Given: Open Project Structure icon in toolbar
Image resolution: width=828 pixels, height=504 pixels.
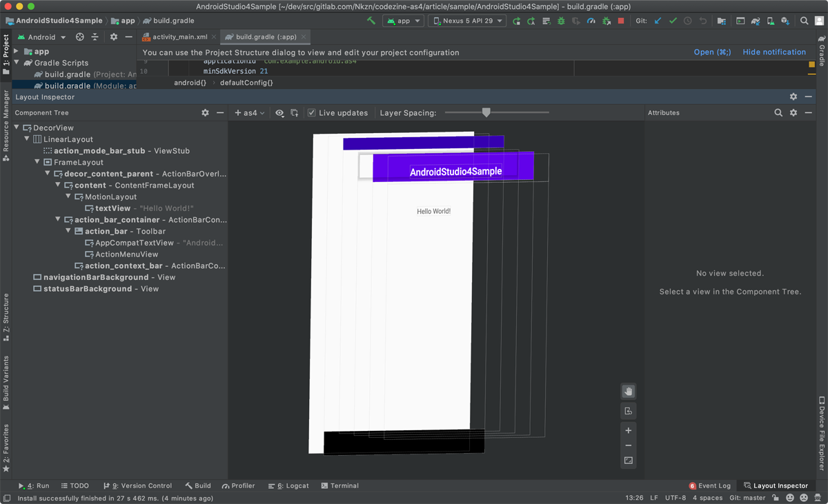Looking at the screenshot, I should (x=721, y=21).
